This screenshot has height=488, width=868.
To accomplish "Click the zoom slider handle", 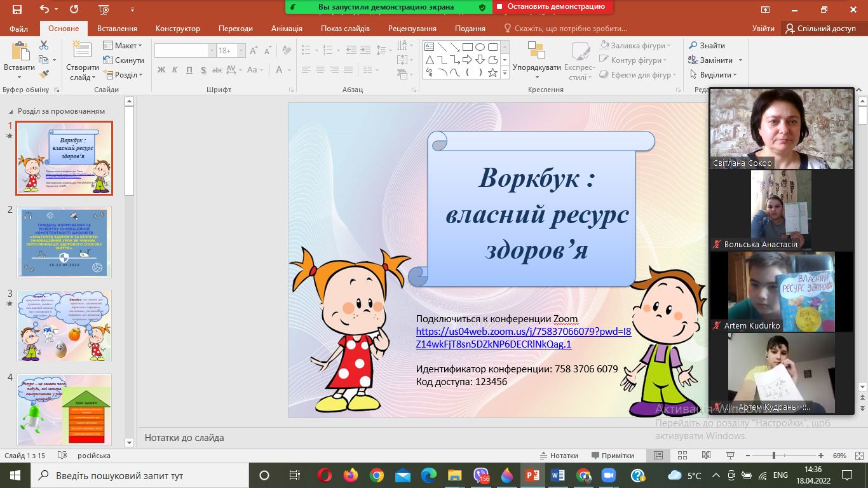I will (x=773, y=456).
